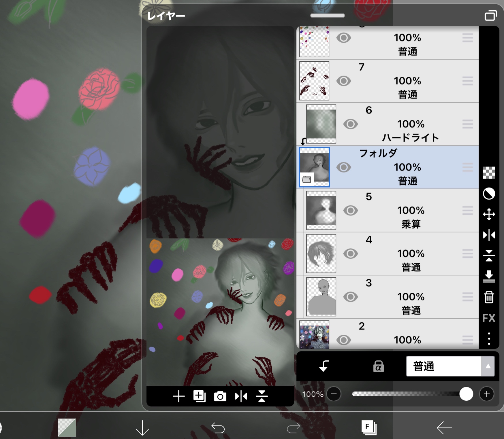
Task: Open the 普通 blend mode dropdown
Action: coord(450,366)
